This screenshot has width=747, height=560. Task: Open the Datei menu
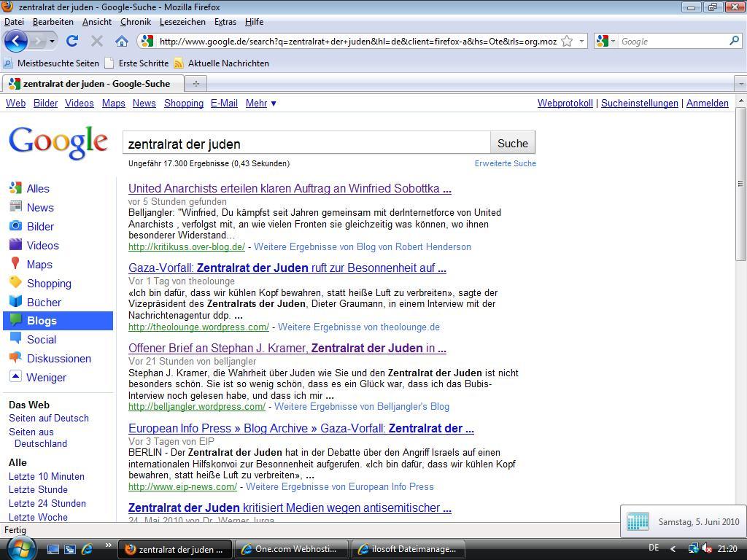click(x=15, y=22)
